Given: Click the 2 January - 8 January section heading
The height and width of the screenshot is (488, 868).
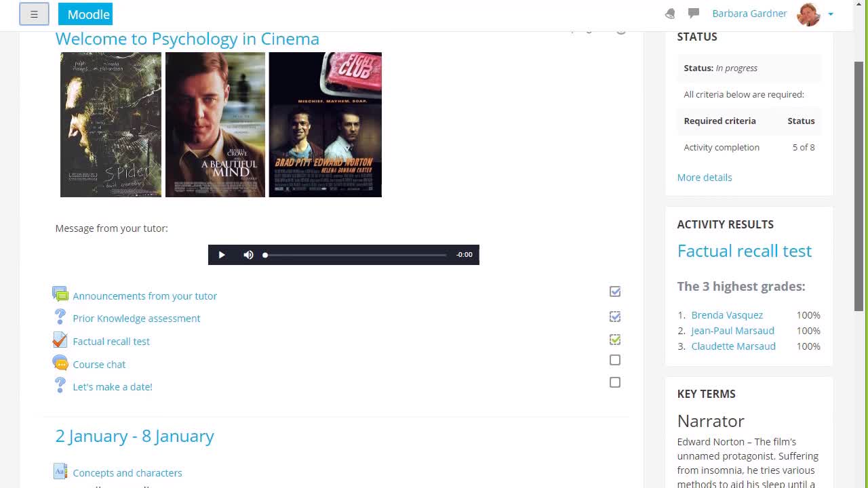Looking at the screenshot, I should coord(134,436).
